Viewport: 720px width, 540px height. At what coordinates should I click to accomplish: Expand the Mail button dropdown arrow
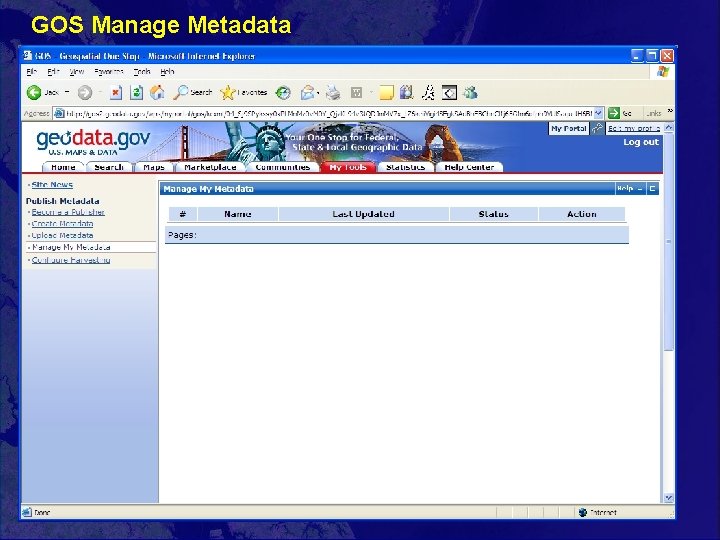(x=318, y=93)
